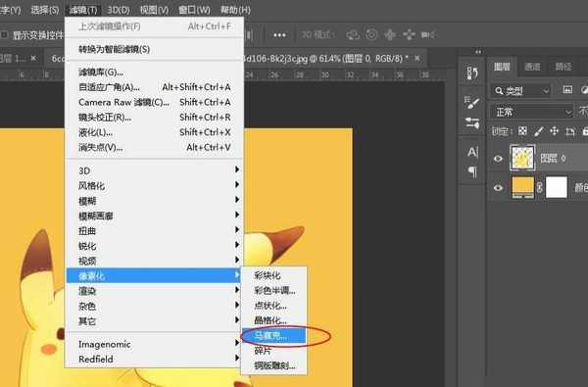Image resolution: width=588 pixels, height=387 pixels.
Task: Select 自适应广角(A)... filter
Action: pos(154,87)
